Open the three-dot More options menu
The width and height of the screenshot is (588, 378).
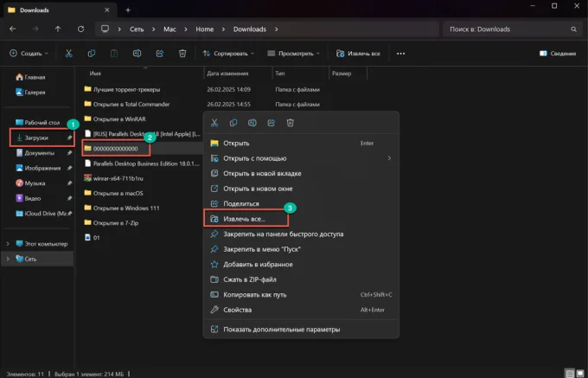pyautogui.click(x=400, y=54)
